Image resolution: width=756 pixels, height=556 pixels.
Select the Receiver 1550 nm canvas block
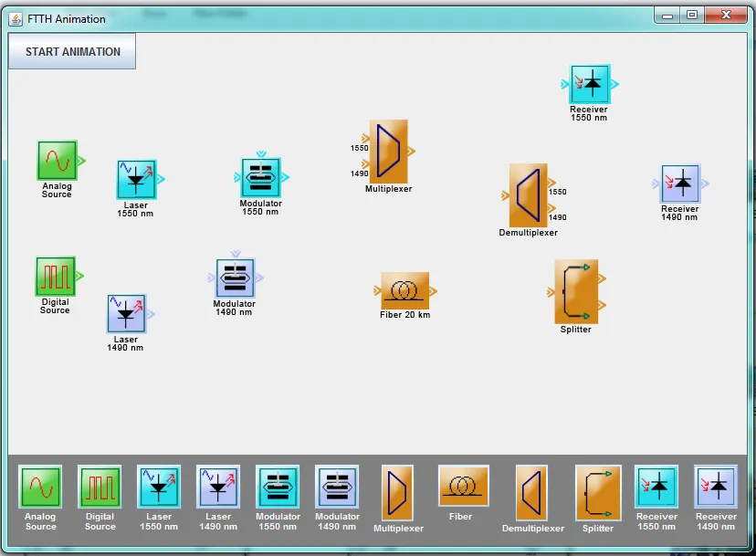(x=590, y=84)
